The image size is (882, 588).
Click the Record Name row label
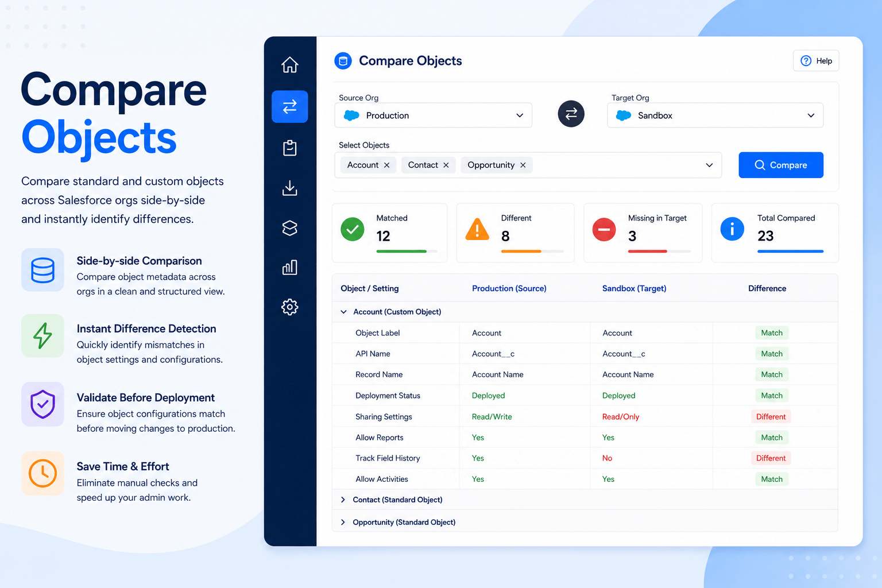[379, 374]
